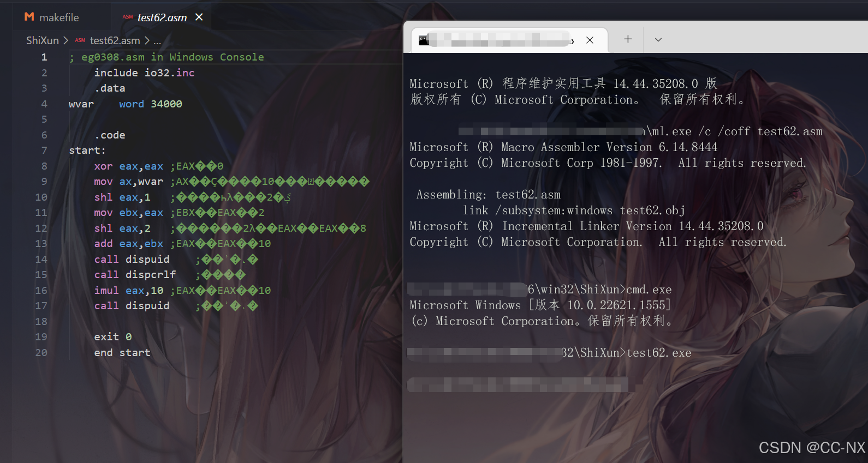Viewport: 868px width, 463px height.
Task: Click the 'xor eax,eax' instruction
Action: tap(128, 166)
